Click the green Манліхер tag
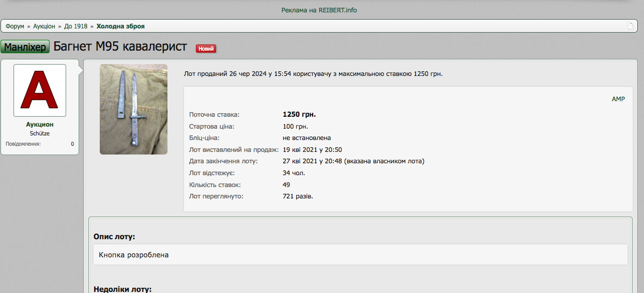644x293 pixels. coord(25,47)
